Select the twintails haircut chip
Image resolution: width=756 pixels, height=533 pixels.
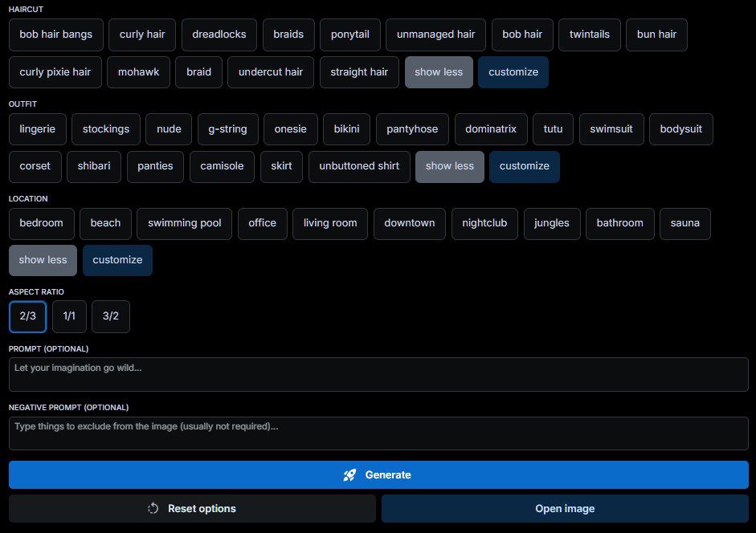pos(589,35)
